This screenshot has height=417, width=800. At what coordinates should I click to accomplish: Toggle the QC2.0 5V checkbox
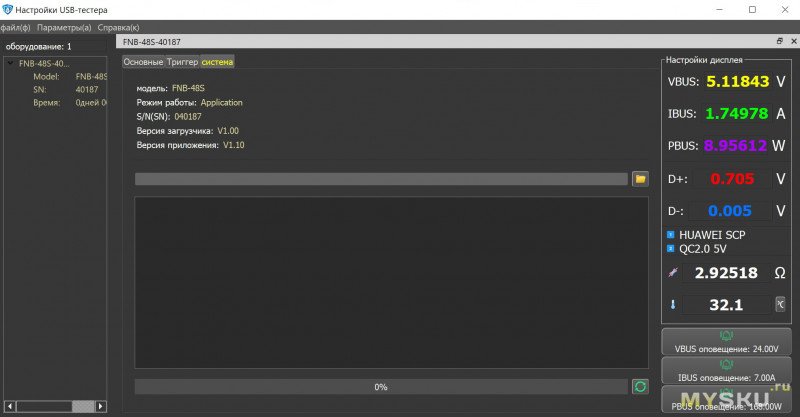[670, 248]
